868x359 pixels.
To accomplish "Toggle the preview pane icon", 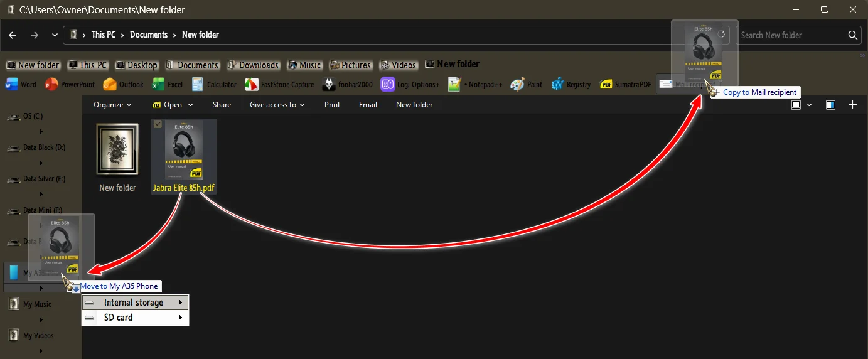I will click(x=830, y=105).
